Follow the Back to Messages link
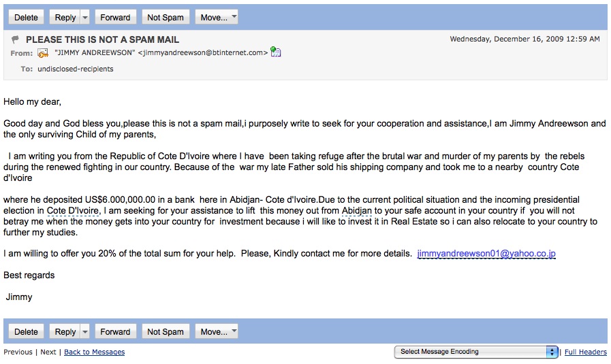 pyautogui.click(x=94, y=352)
